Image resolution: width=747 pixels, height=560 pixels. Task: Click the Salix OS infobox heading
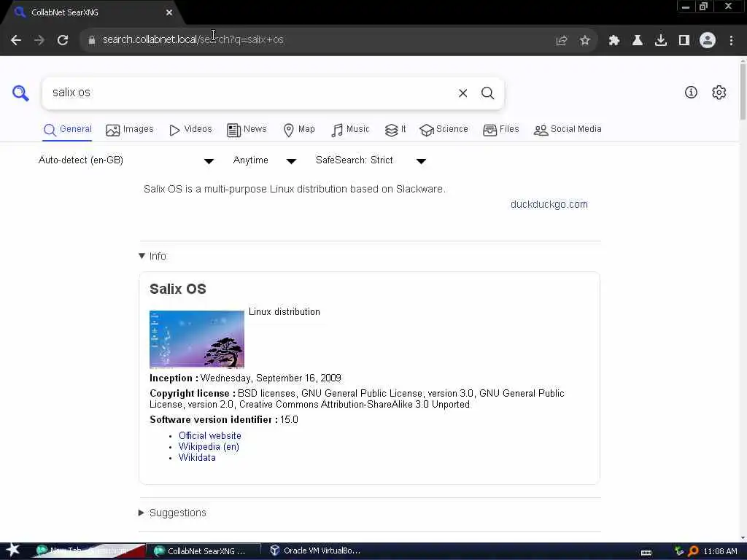click(178, 289)
